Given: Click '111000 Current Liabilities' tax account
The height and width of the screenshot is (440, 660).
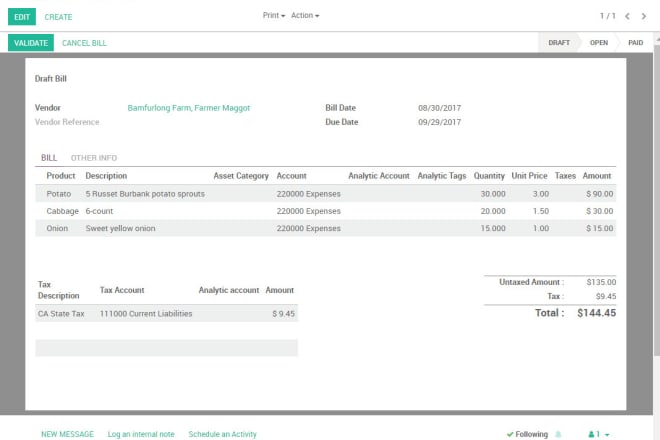Looking at the screenshot, I should [x=146, y=314].
